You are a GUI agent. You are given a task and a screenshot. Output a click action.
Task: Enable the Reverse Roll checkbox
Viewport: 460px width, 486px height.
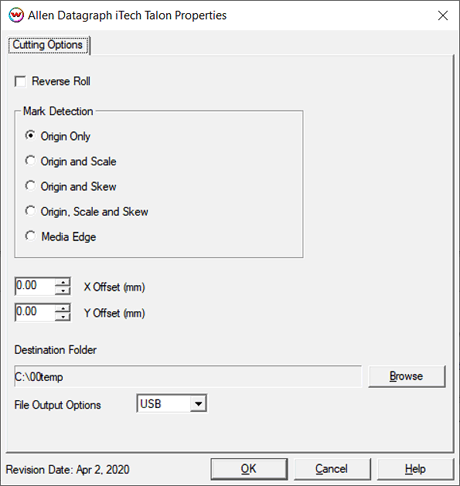click(x=20, y=81)
